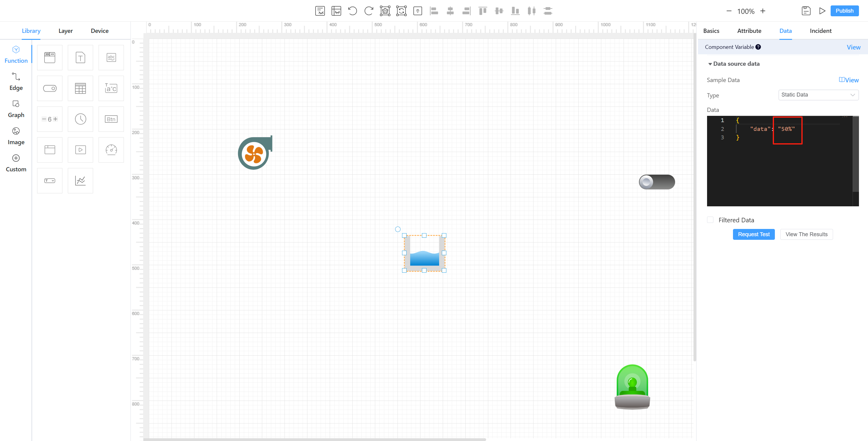Click the preview play icon
The width and height of the screenshot is (868, 441).
pyautogui.click(x=822, y=11)
